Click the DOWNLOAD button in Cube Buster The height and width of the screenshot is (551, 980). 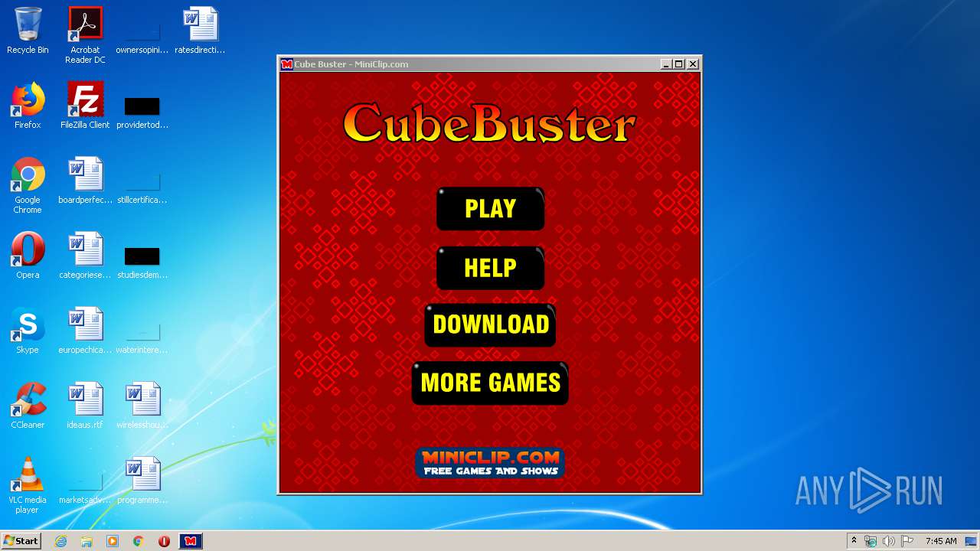[x=490, y=324]
